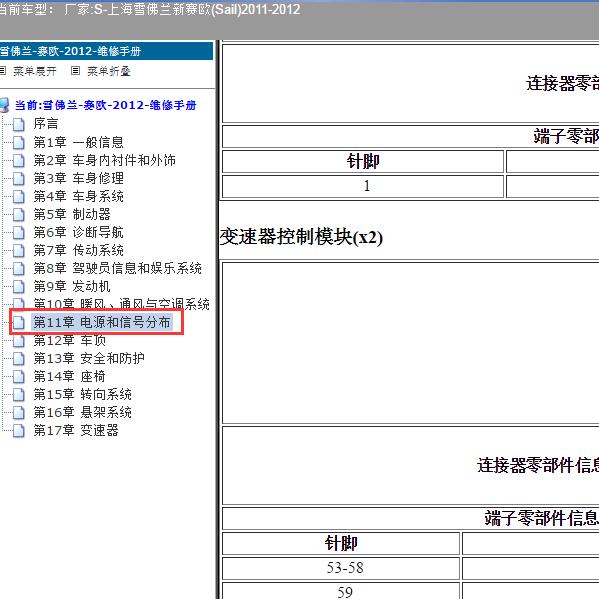Viewport: 599px width, 599px height.
Task: Select 第11章 电源和信号分布
Action: coord(102,322)
